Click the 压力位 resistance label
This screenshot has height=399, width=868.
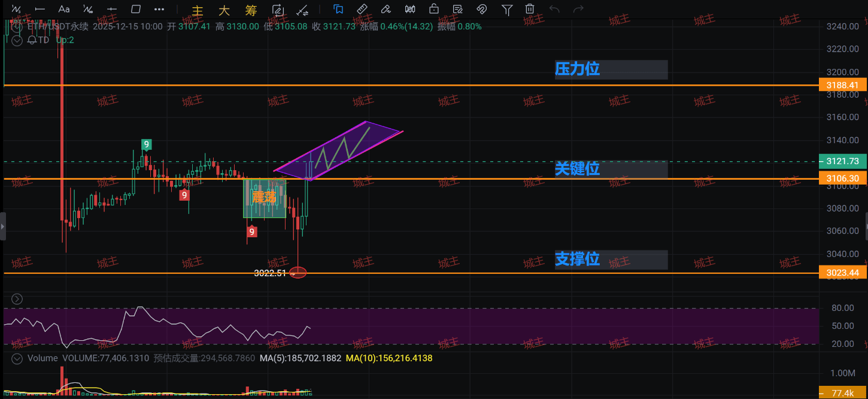[577, 69]
